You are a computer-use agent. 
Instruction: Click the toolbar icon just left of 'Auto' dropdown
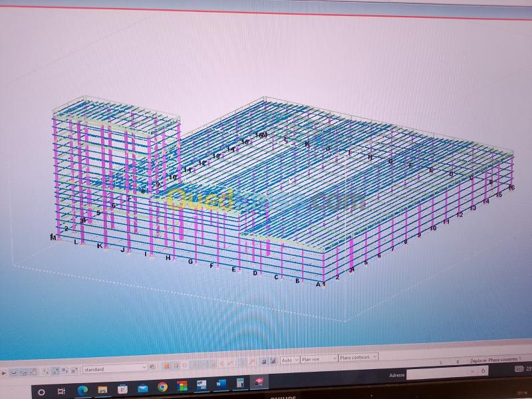273,361
